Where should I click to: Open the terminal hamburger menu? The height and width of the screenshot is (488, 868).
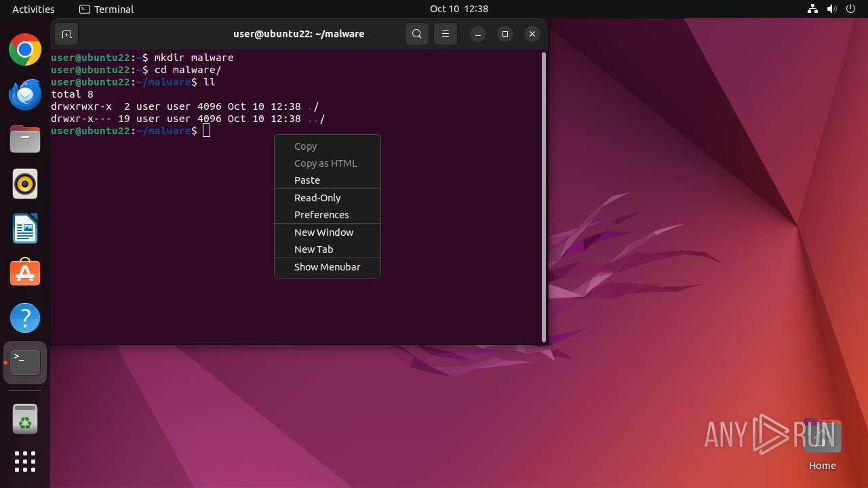point(445,34)
